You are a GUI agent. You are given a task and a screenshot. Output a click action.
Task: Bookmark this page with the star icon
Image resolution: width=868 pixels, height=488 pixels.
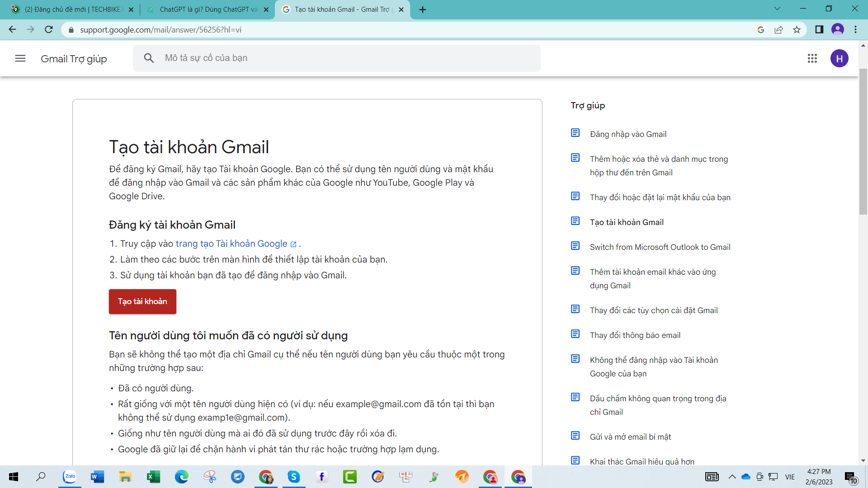pos(797,30)
